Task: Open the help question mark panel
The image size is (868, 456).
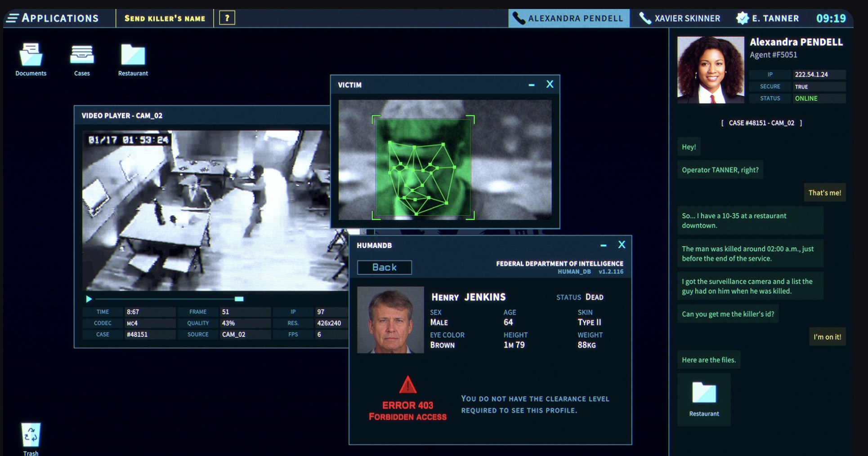Action: pyautogui.click(x=227, y=17)
